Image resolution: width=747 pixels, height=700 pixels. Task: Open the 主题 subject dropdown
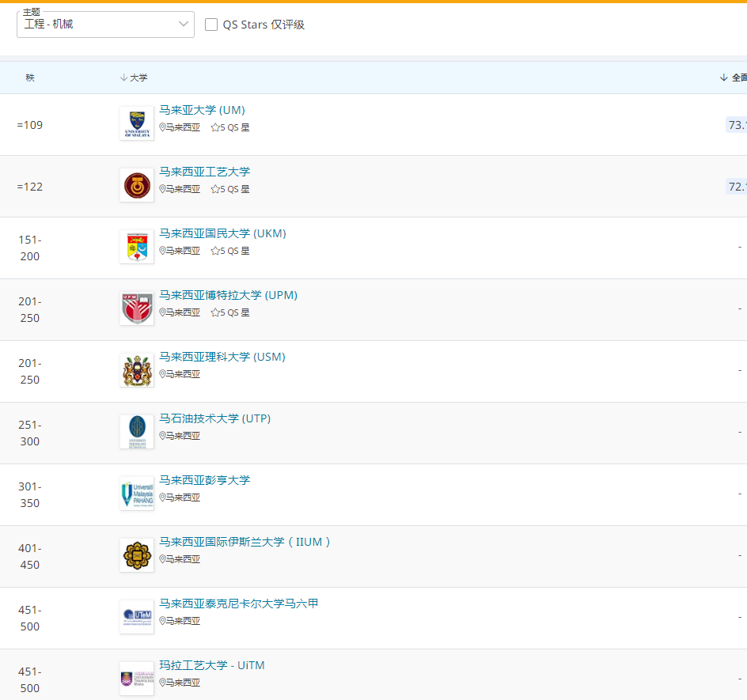[105, 25]
